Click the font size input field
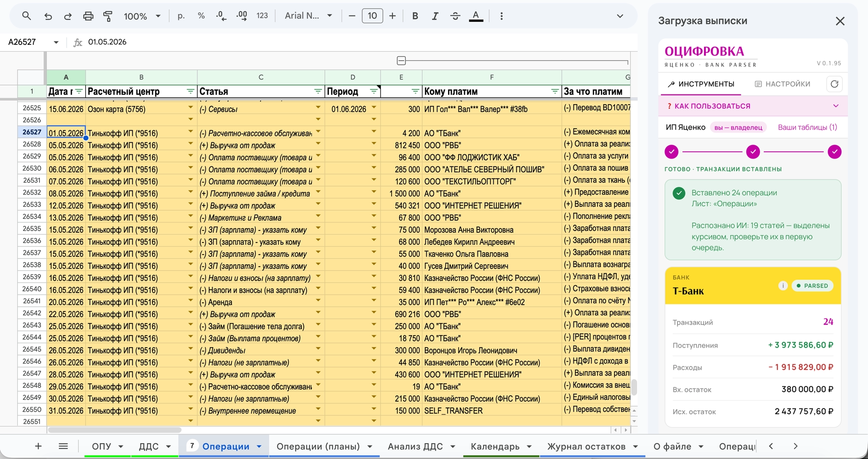Screen dimensions: 868x459 coord(372,16)
